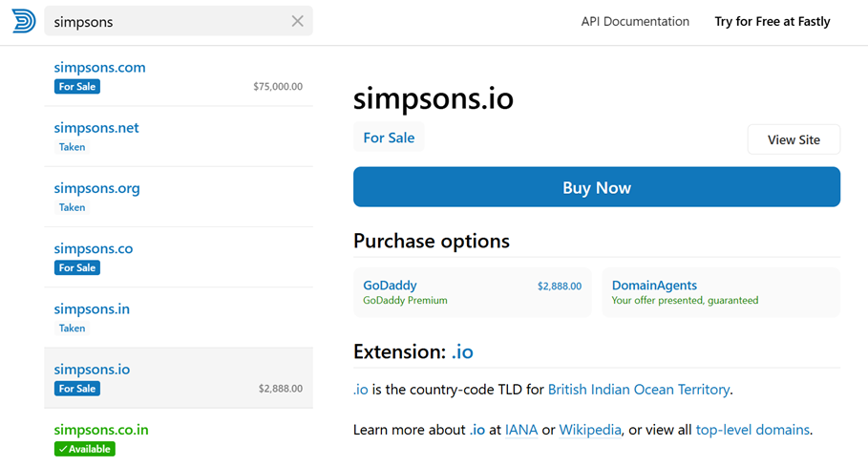
Task: Click the GoDaddy $2,888.00 price
Action: tap(560, 287)
